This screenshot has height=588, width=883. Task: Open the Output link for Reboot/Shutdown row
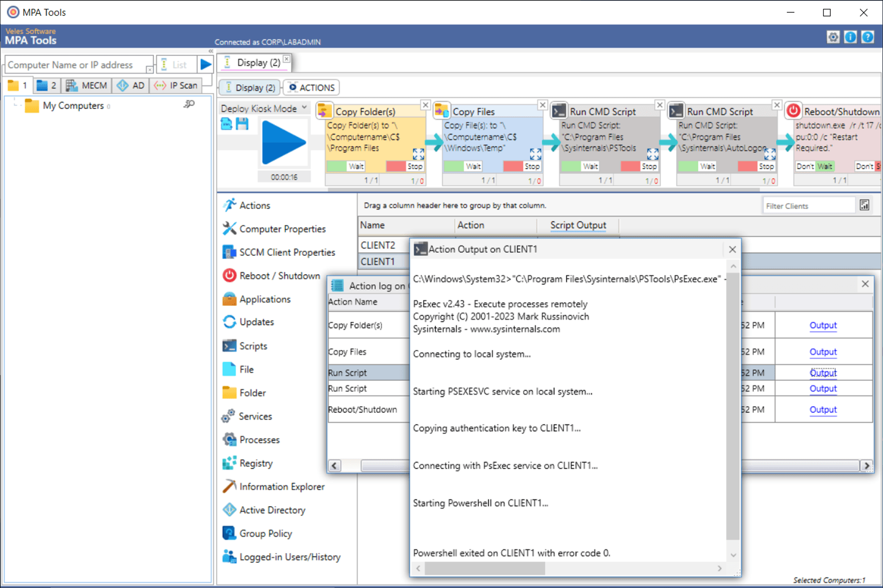pos(823,410)
